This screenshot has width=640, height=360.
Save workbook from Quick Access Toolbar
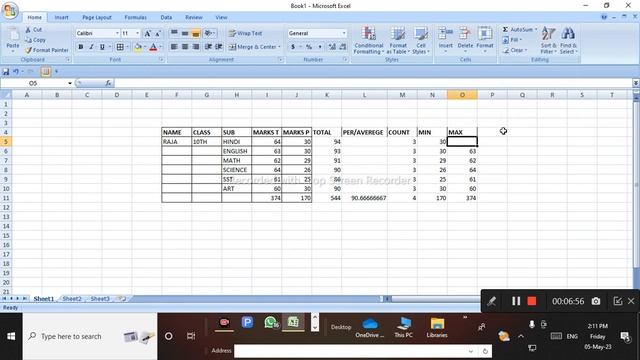pos(6,72)
